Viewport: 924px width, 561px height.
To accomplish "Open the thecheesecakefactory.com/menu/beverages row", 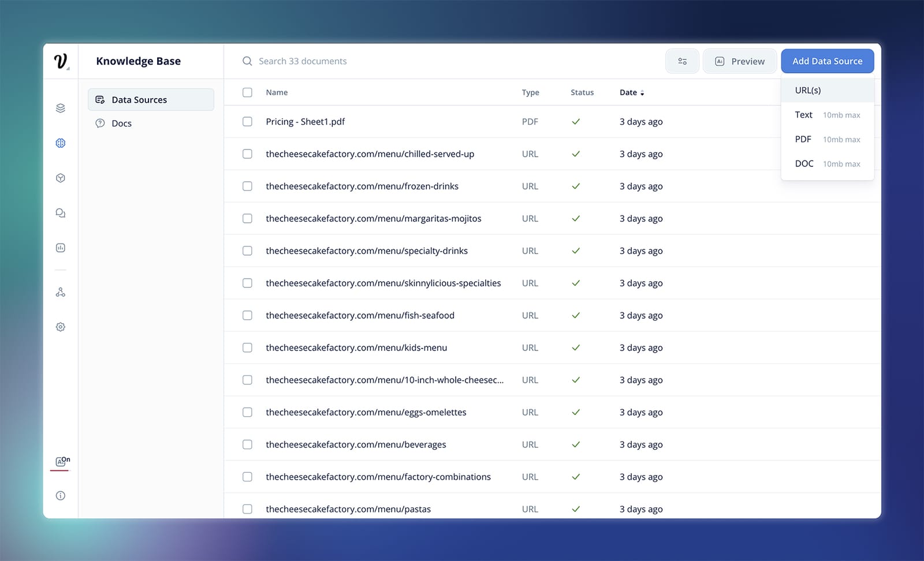I will [x=552, y=444].
